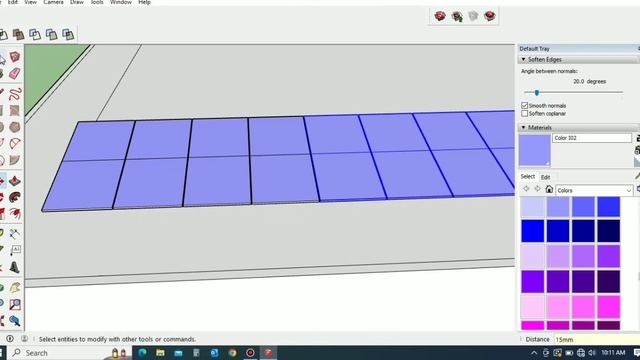Enable Soften coplanar checkbox

[x=524, y=113]
